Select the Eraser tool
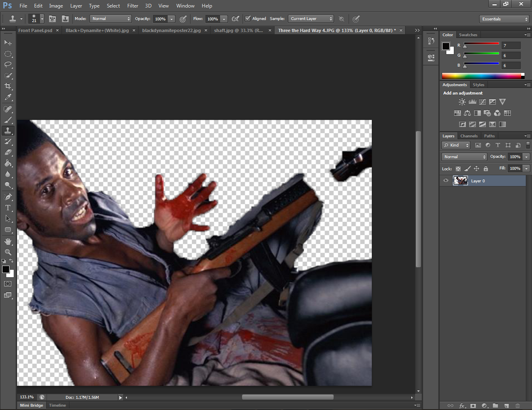Screen dimensions: 532x410 pos(8,152)
